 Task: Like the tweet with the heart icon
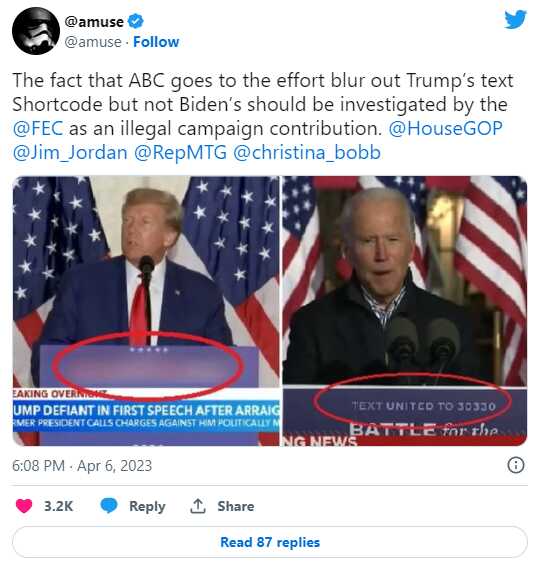[24, 506]
